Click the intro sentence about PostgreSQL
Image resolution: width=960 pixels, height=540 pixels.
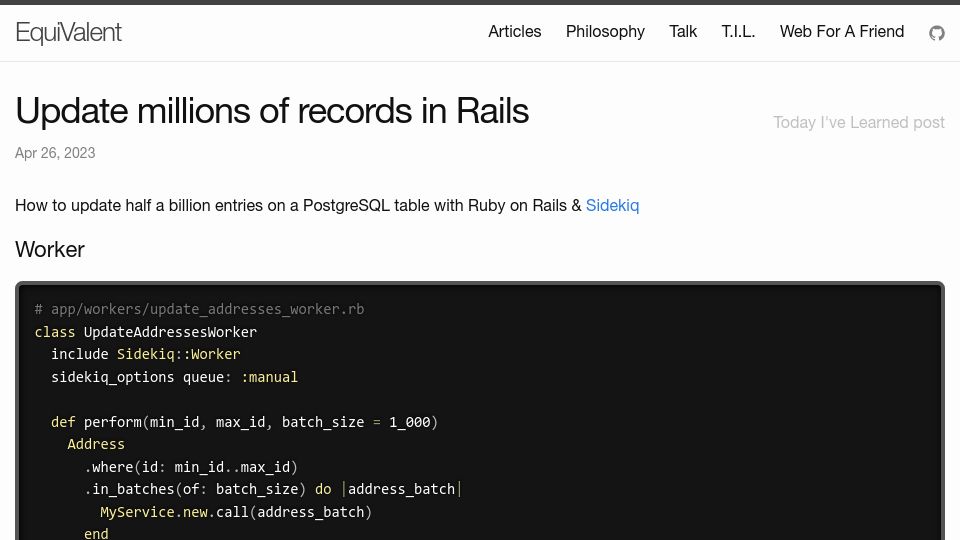point(327,205)
